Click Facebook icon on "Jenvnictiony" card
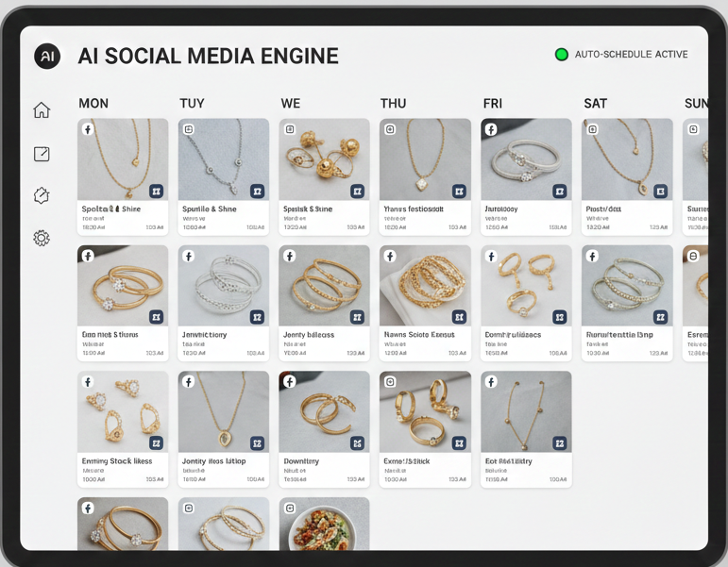 (x=189, y=256)
